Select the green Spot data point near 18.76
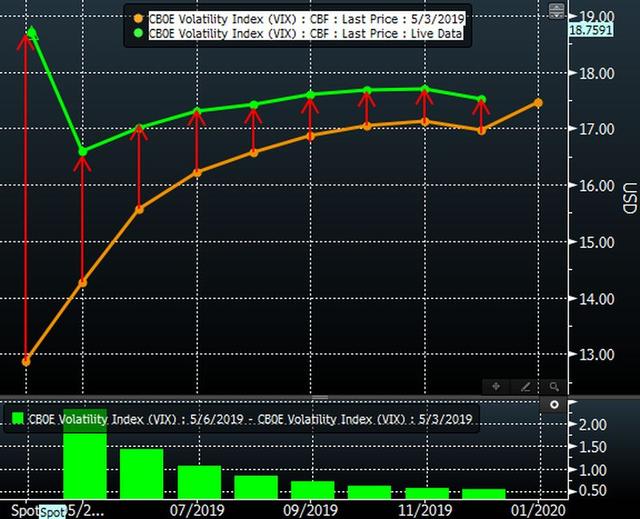 tap(32, 31)
